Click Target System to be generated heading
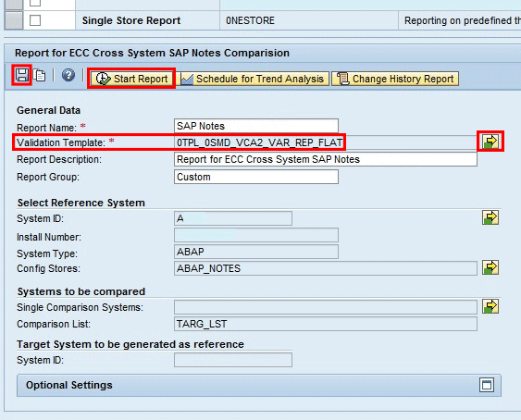 [130, 344]
